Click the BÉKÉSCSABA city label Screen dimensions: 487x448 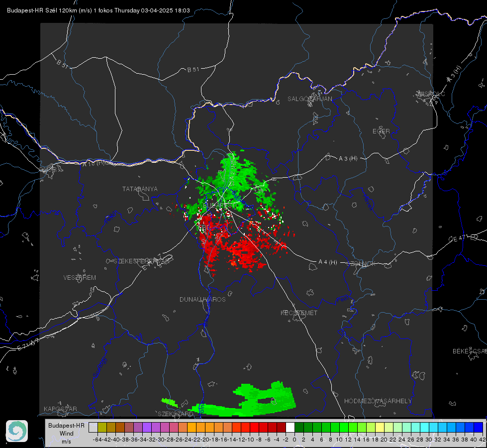click(470, 351)
